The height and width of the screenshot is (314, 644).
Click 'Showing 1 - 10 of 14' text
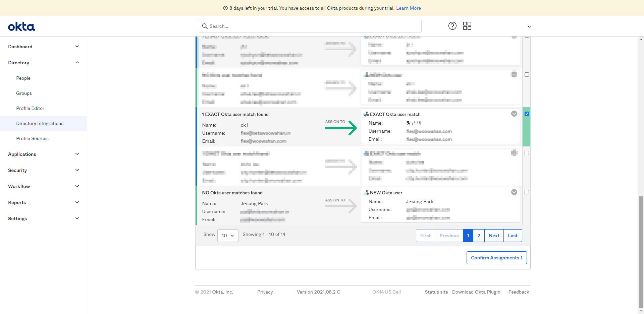tap(264, 234)
